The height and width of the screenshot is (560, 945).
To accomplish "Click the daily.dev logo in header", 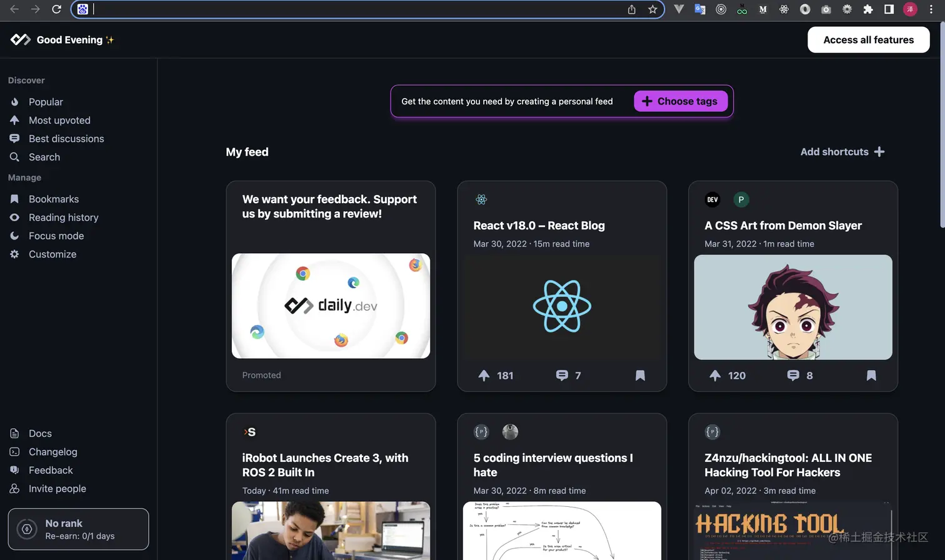I will point(21,39).
